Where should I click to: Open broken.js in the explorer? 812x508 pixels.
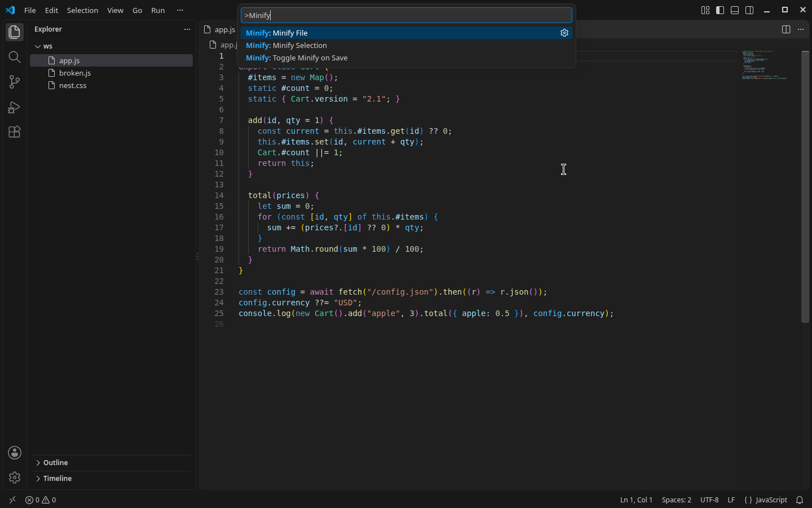click(111, 73)
